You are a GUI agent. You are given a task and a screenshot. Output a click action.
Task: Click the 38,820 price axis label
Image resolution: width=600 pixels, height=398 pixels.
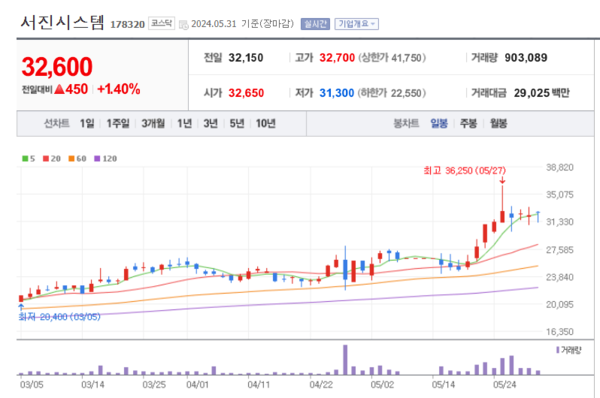click(x=559, y=167)
